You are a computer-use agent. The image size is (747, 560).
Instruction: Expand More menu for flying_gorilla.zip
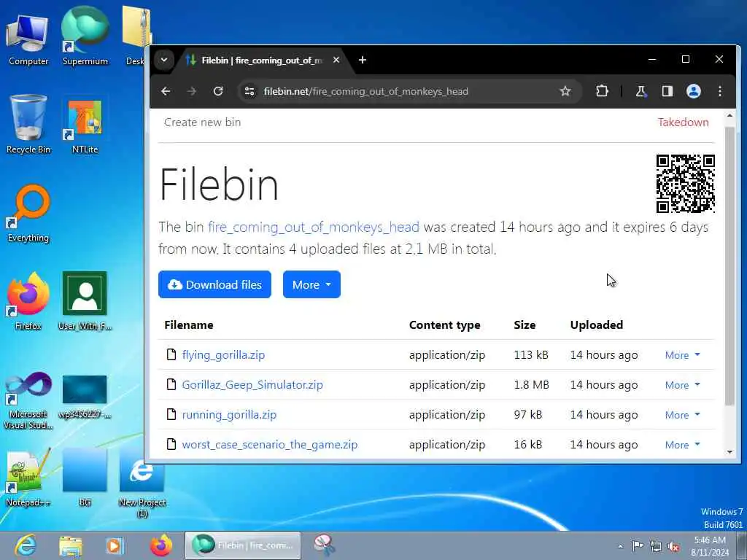tap(683, 355)
